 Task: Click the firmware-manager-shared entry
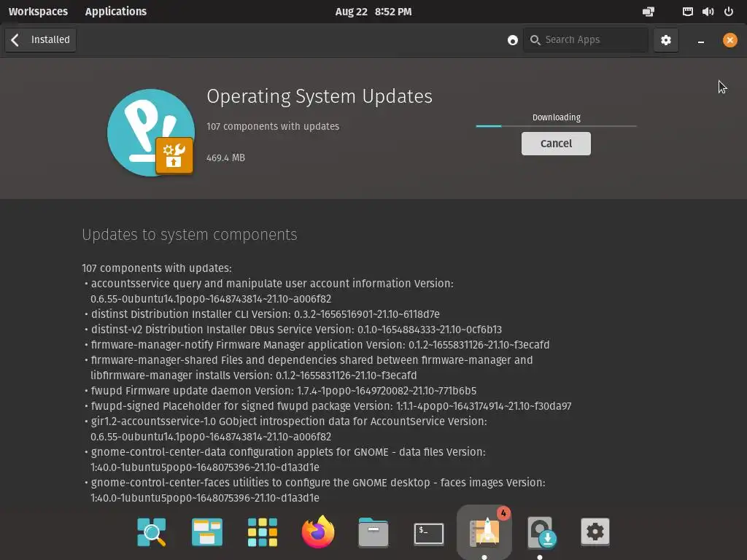point(309,367)
